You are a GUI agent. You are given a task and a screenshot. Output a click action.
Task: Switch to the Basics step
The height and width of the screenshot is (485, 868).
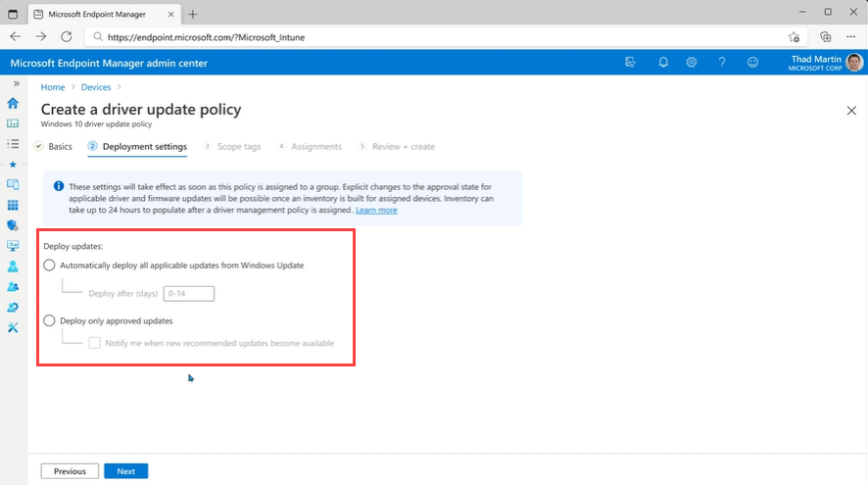[53, 147]
